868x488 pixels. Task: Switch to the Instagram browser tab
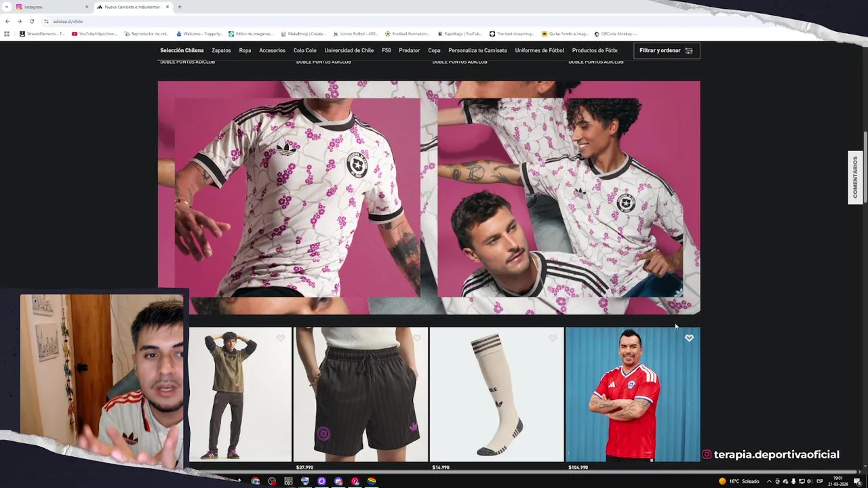pos(51,7)
